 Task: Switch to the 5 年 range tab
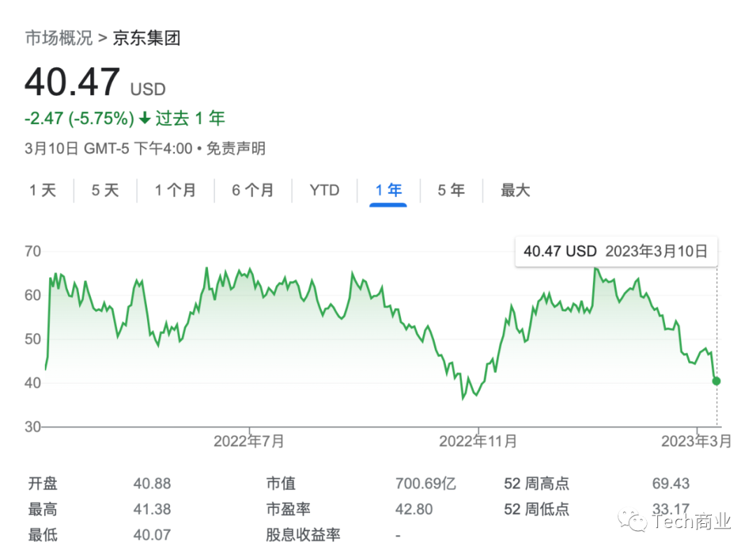pos(451,190)
